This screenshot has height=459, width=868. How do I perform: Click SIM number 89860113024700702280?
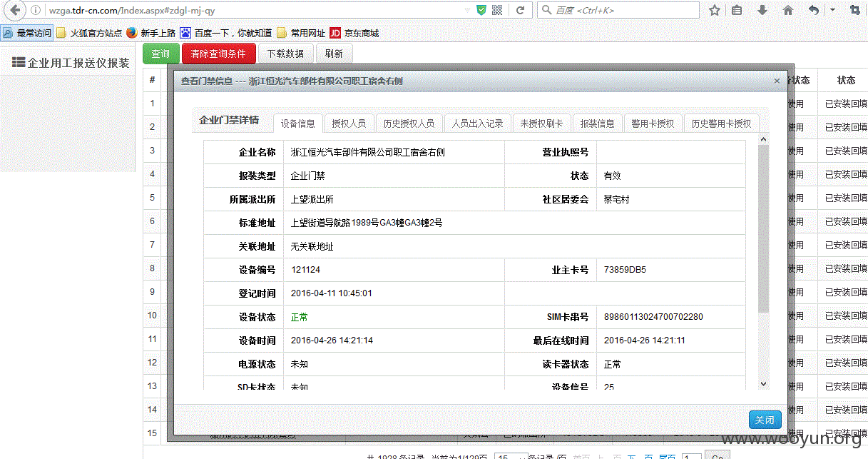pos(653,317)
